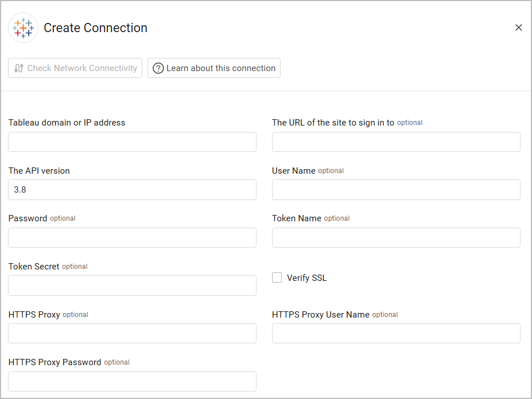Focus the Token Name field
532x399 pixels.
coord(396,237)
